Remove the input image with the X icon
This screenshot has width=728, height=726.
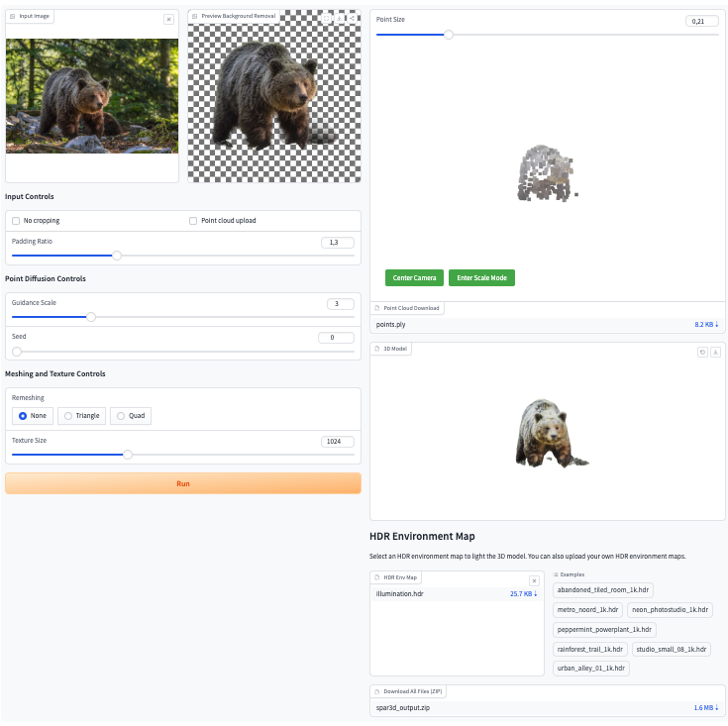click(x=168, y=19)
